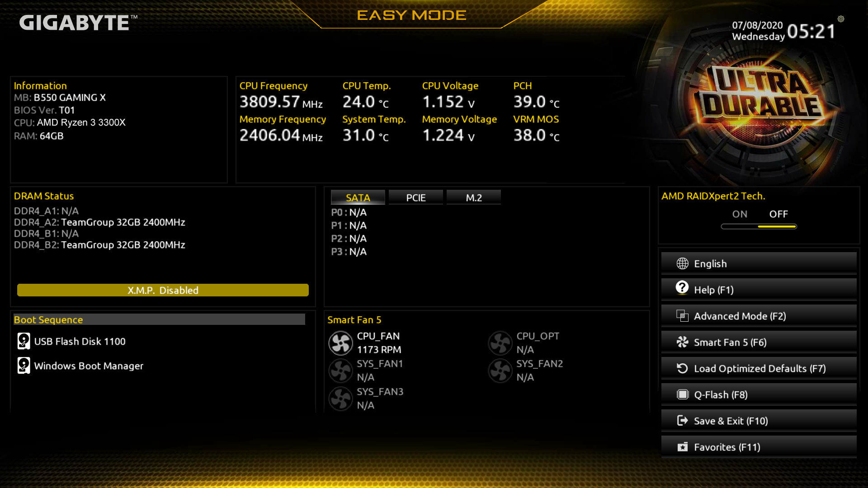The width and height of the screenshot is (868, 488).
Task: Disable AMD RAIDXpert2 Tech OFF
Action: pos(778,214)
